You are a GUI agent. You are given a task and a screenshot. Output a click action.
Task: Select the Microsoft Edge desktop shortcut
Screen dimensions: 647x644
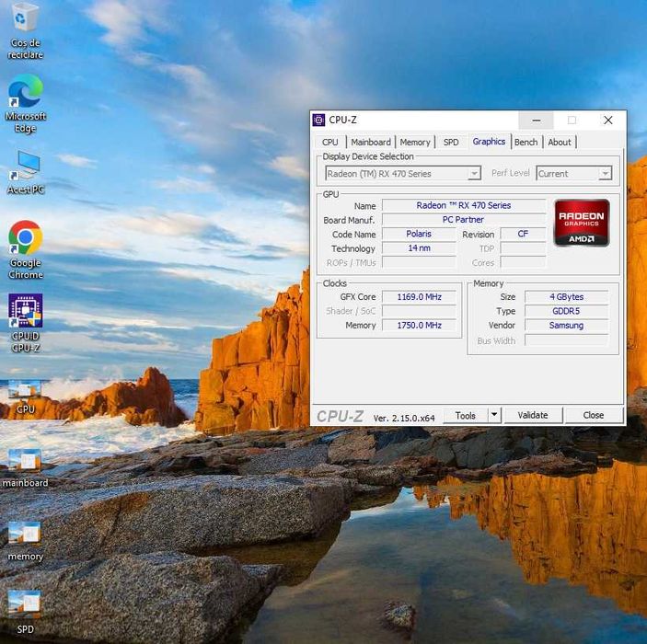(x=25, y=103)
